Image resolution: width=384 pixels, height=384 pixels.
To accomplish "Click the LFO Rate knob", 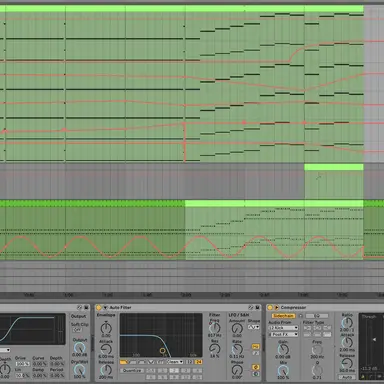I will point(237,349).
